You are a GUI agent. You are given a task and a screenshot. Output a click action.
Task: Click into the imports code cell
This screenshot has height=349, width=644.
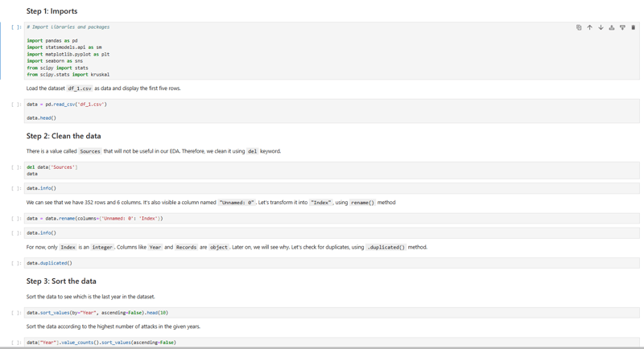(332, 51)
